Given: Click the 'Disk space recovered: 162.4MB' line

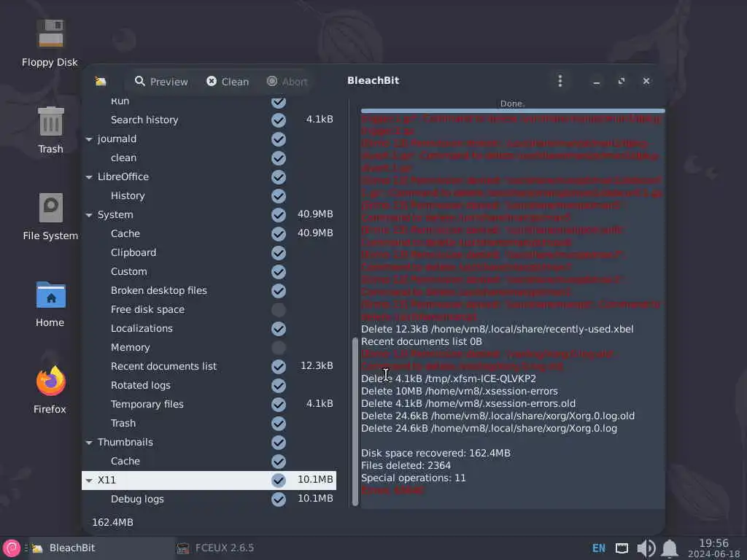Looking at the screenshot, I should point(436,453).
